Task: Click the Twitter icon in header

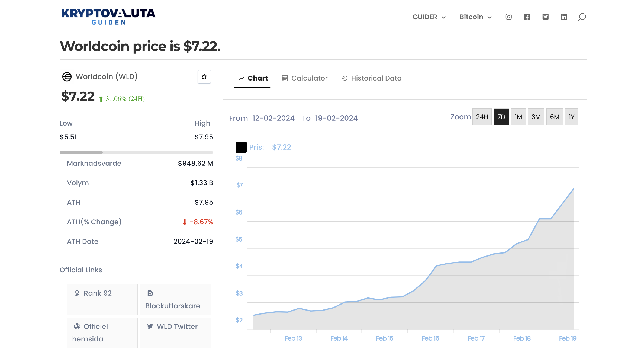Action: click(545, 17)
